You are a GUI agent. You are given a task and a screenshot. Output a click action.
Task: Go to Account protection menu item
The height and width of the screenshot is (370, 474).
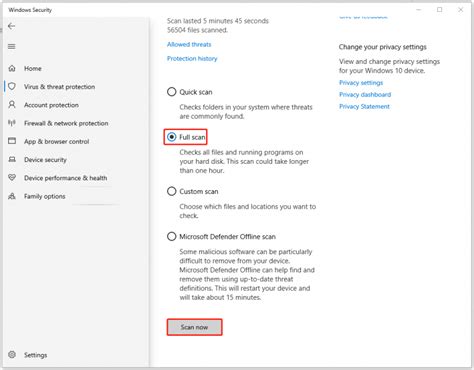tap(51, 105)
